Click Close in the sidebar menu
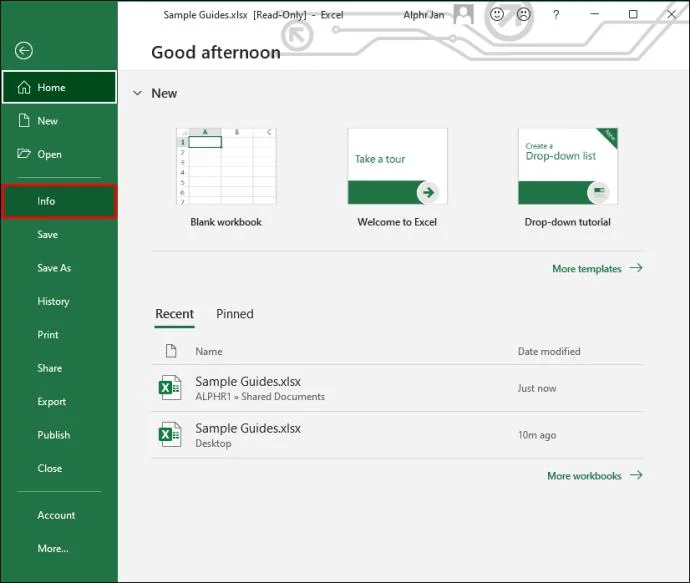This screenshot has width=690, height=583. click(59, 469)
